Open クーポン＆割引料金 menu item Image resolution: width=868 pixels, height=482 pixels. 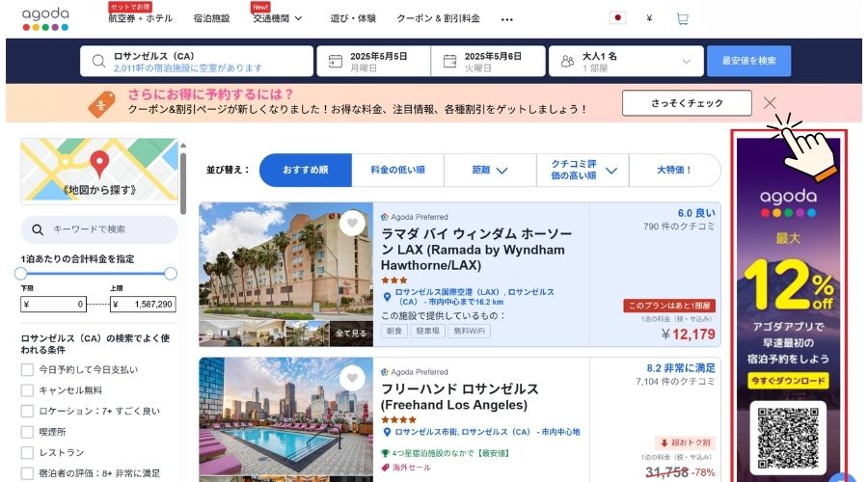point(439,18)
